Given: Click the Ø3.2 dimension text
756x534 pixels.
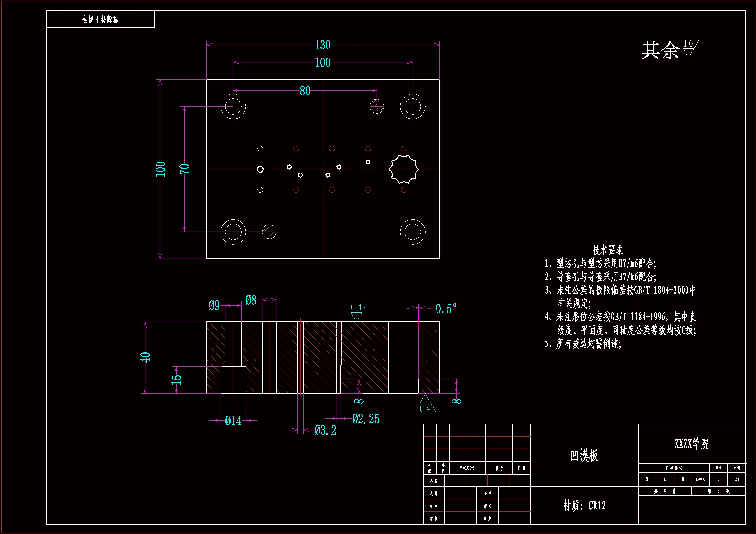Looking at the screenshot, I should point(325,430).
